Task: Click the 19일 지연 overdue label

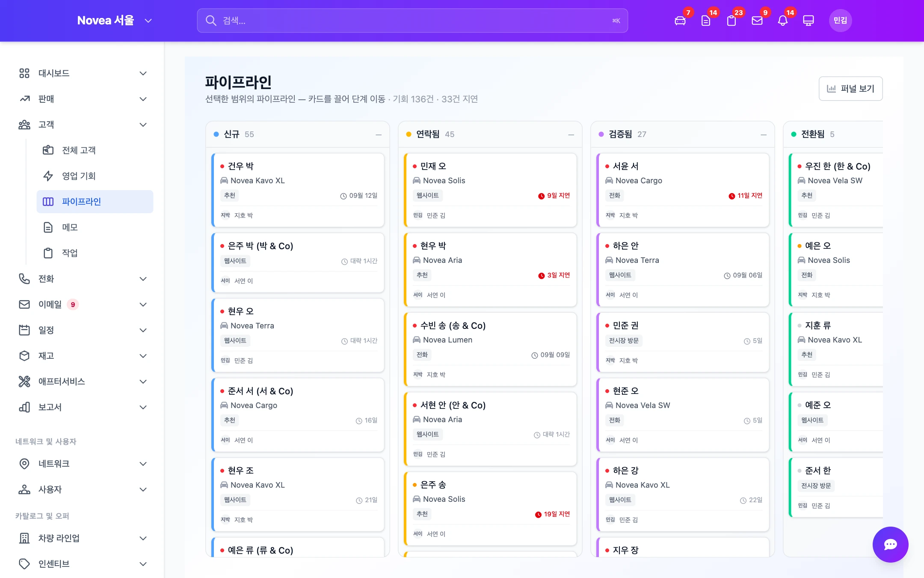Action: point(552,514)
